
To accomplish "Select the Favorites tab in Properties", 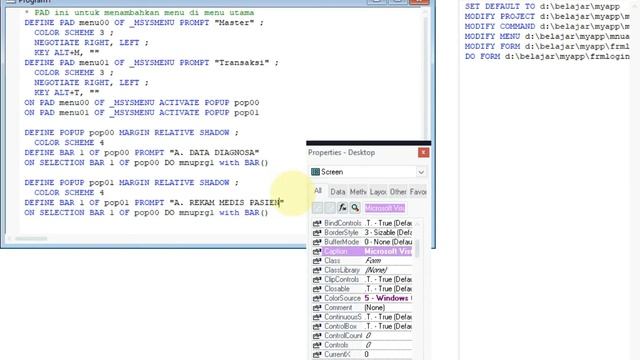I will (418, 191).
